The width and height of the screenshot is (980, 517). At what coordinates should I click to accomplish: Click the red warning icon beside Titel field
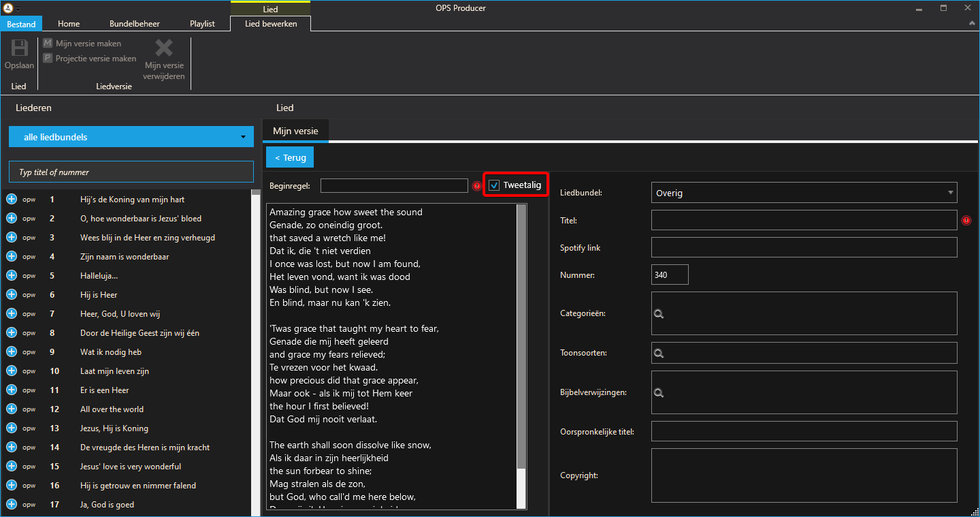point(966,221)
